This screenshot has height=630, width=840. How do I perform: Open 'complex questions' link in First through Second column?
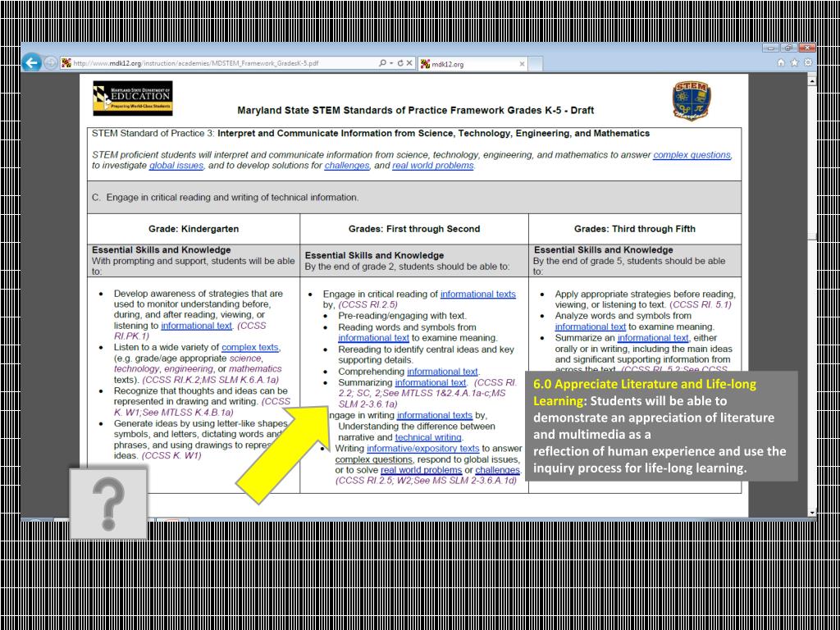point(374,459)
